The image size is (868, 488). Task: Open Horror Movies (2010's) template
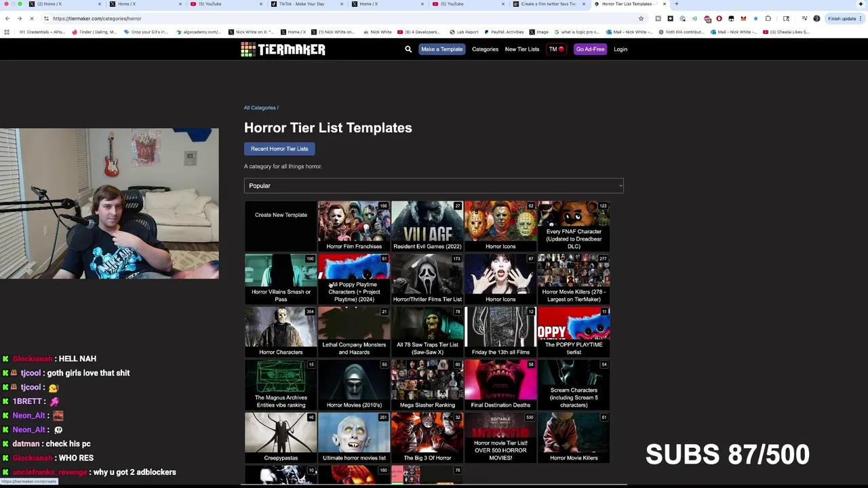(354, 384)
